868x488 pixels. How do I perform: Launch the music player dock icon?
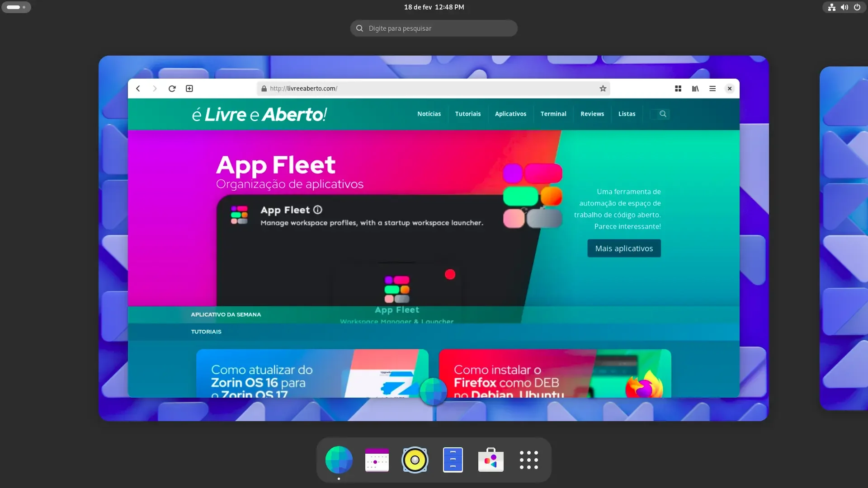415,460
